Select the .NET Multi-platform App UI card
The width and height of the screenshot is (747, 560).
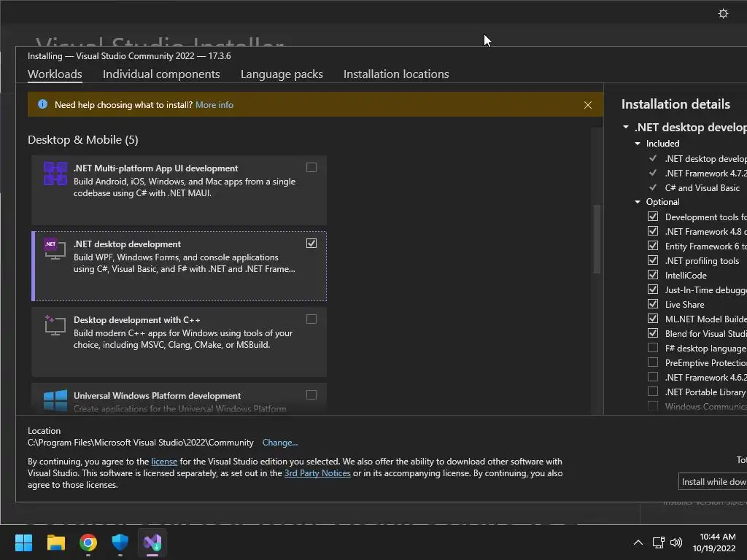coord(179,190)
